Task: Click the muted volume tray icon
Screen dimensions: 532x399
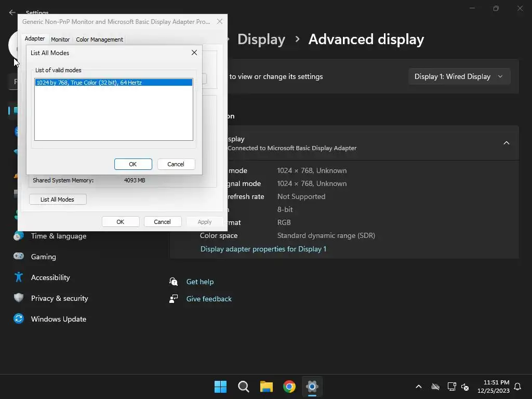Action: pos(465,387)
